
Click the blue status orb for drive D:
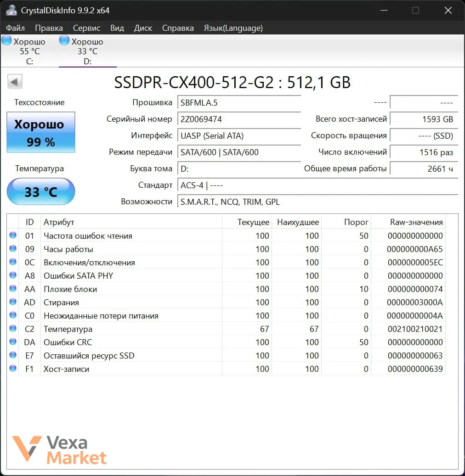coord(64,40)
